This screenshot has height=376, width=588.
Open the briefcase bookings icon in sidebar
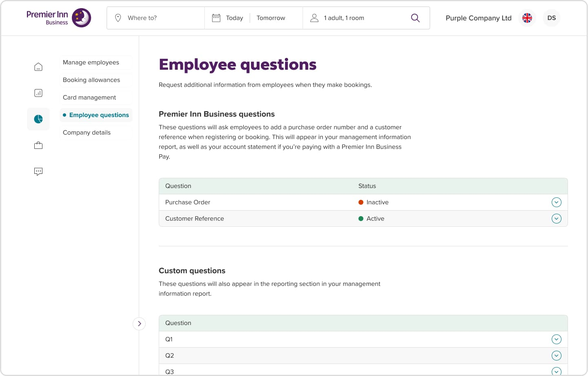[38, 145]
